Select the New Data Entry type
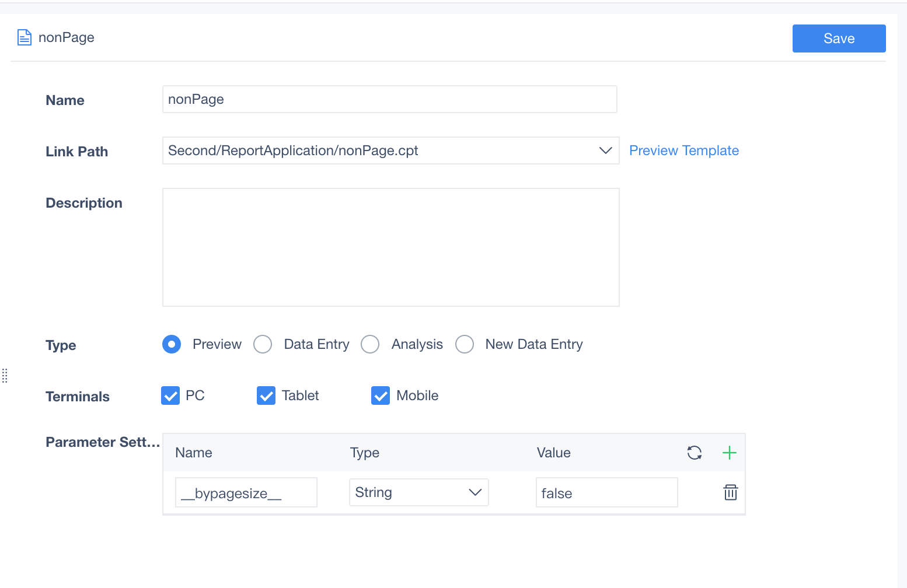The image size is (907, 588). 465,344
